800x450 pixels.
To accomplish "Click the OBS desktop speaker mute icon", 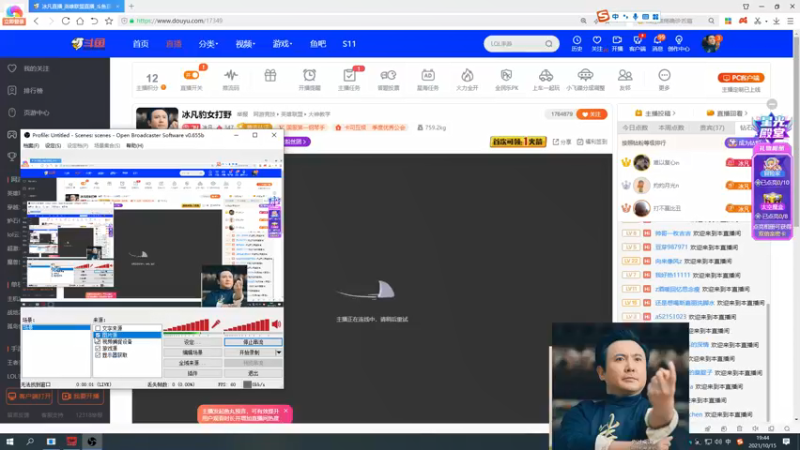I will 277,324.
